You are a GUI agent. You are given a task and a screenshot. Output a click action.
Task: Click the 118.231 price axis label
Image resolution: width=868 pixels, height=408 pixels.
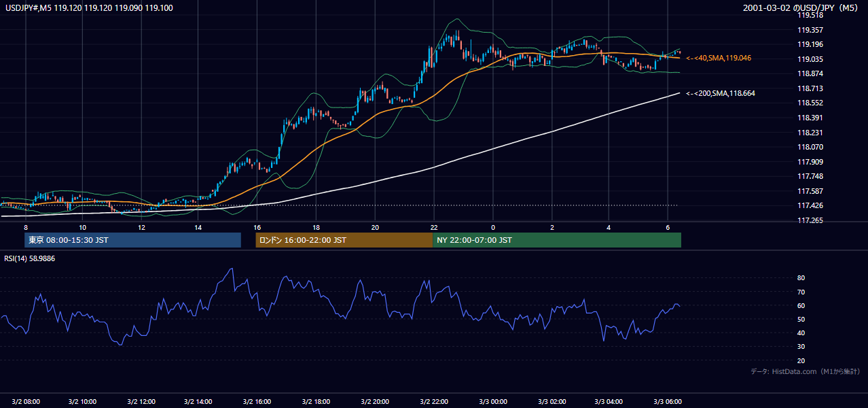click(810, 133)
